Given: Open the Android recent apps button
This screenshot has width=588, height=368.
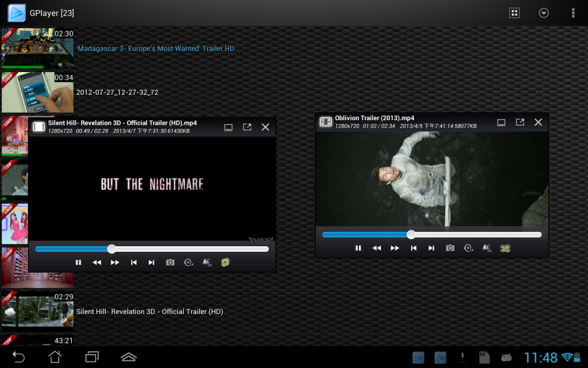Looking at the screenshot, I should point(92,356).
